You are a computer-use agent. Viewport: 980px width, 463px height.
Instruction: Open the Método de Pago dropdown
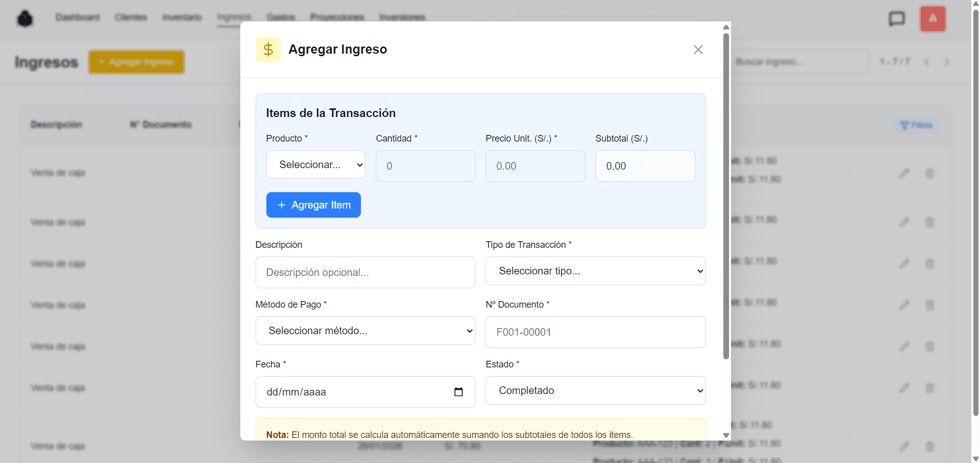click(x=366, y=331)
